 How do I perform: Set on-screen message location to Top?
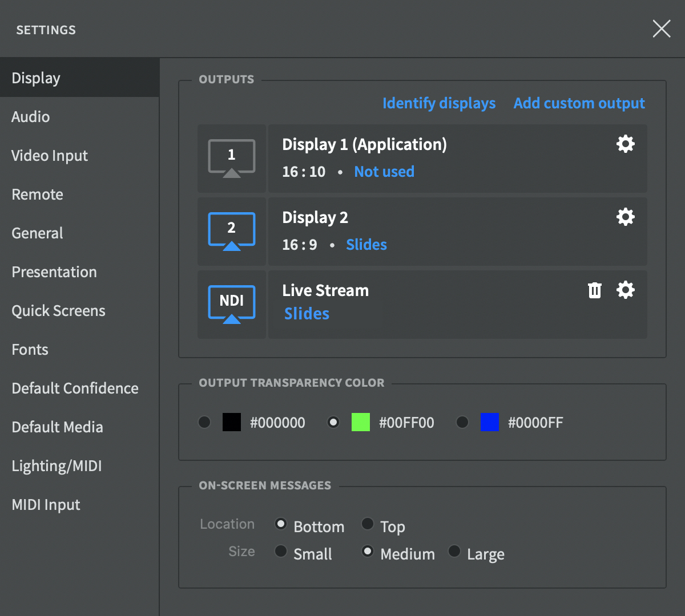pos(368,524)
